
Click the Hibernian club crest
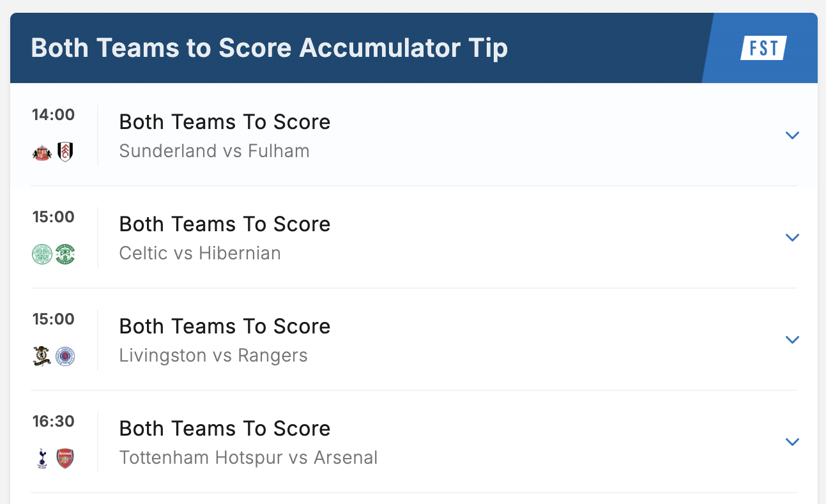click(x=65, y=254)
